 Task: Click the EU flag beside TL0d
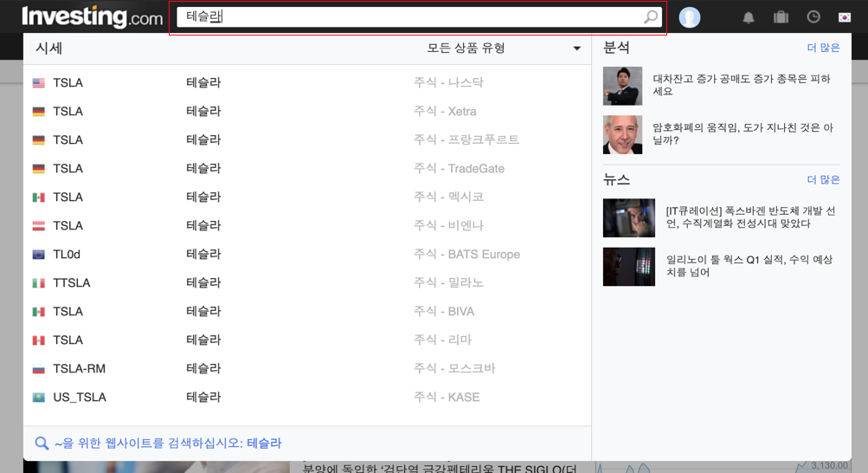tap(39, 255)
